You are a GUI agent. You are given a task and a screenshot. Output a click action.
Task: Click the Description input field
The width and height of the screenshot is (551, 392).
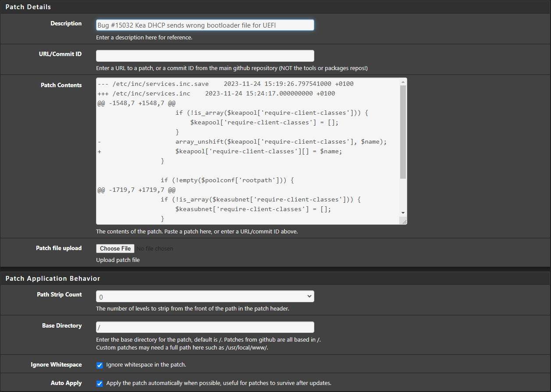(205, 25)
